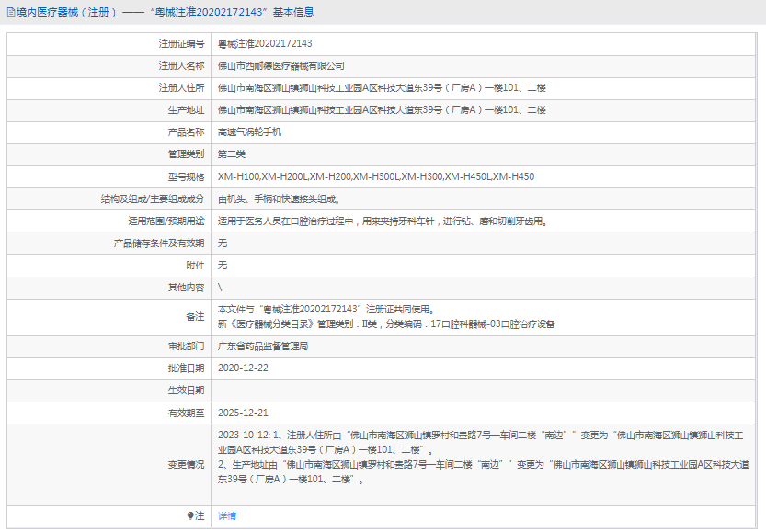Image resolution: width=766 pixels, height=532 pixels.
Task: Select management category value 第二类
Action: point(232,154)
